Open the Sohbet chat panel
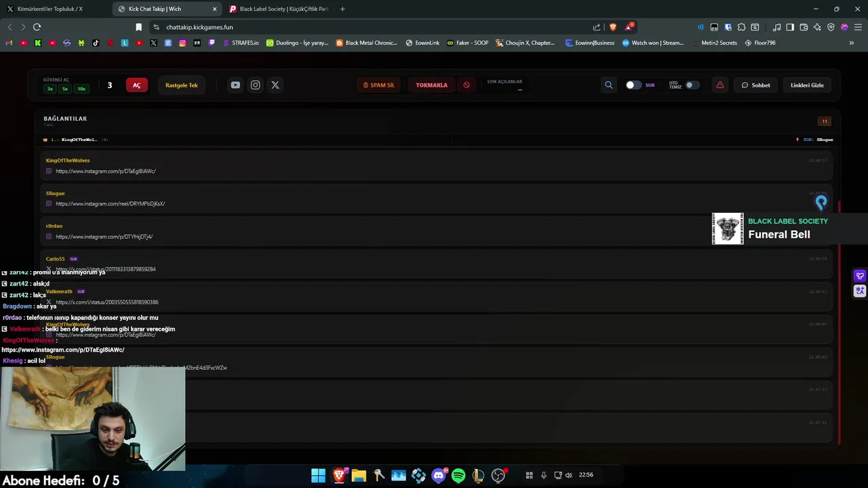This screenshot has height=488, width=868. coord(756,85)
